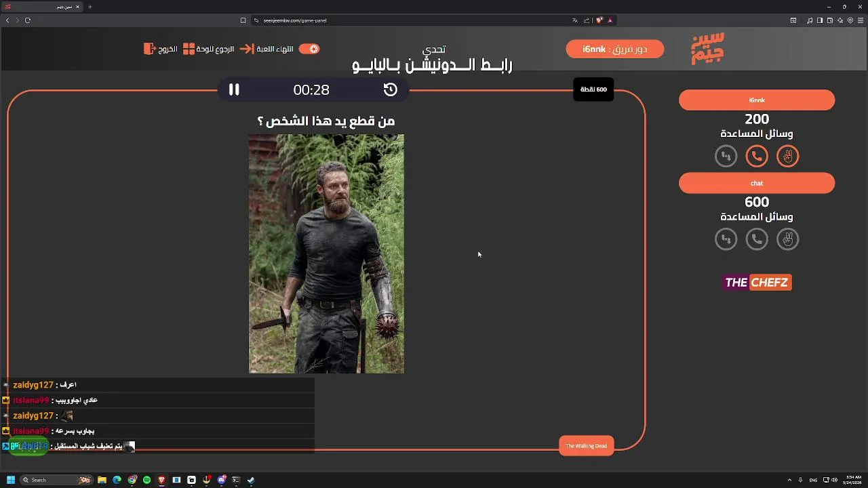Click the i6nnk team turn indicator

[615, 49]
